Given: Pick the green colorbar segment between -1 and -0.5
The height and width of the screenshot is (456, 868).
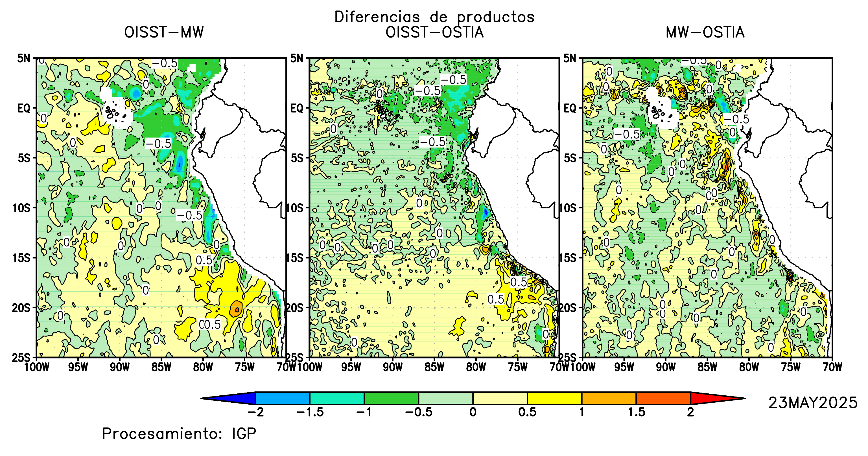Looking at the screenshot, I should coord(392,398).
